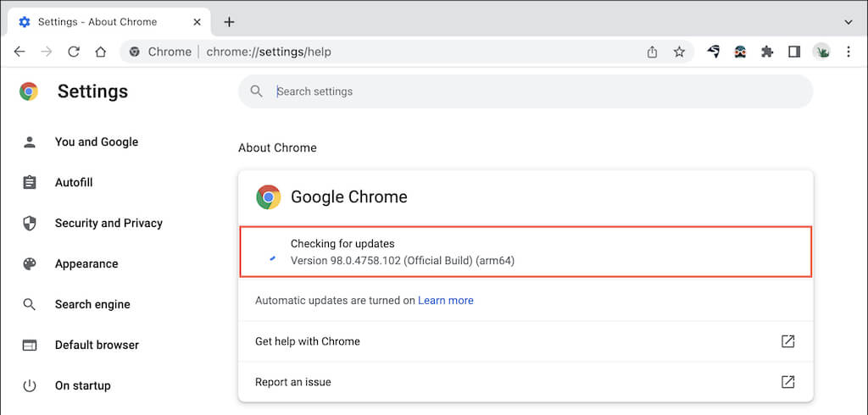This screenshot has height=415, width=868.
Task: Open the Chrome three-dot menu
Action: pos(849,52)
